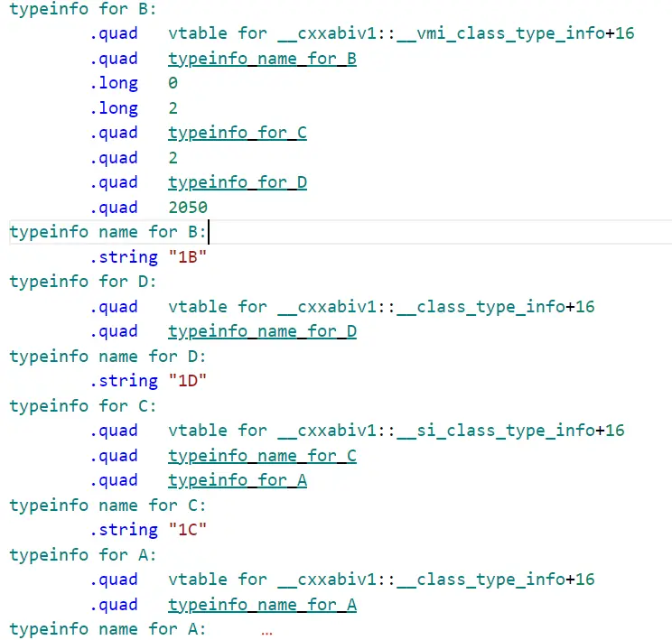Click the "typeinfo for A:" label
672x640 pixels.
click(x=83, y=555)
